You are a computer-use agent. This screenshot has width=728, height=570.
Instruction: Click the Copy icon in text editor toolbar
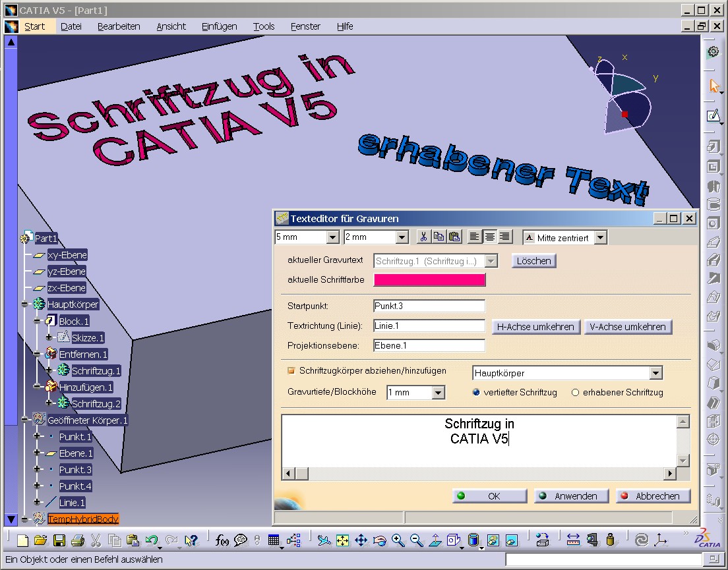pos(439,237)
